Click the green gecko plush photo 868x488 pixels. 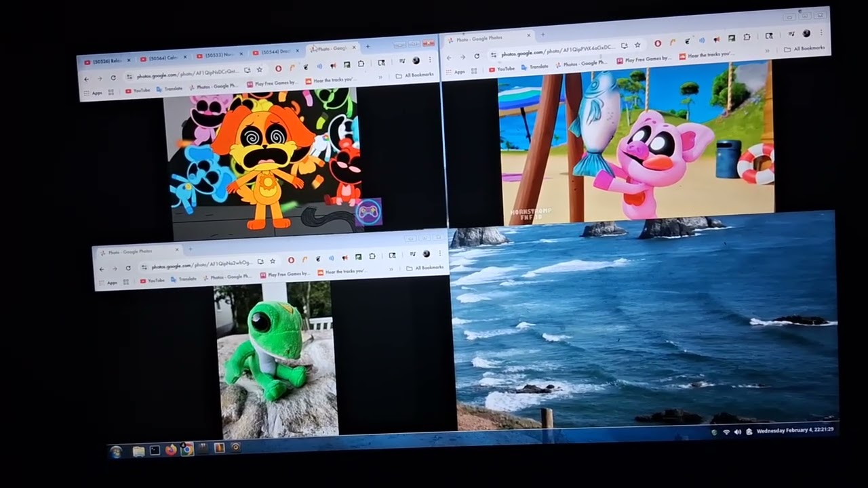coord(275,359)
